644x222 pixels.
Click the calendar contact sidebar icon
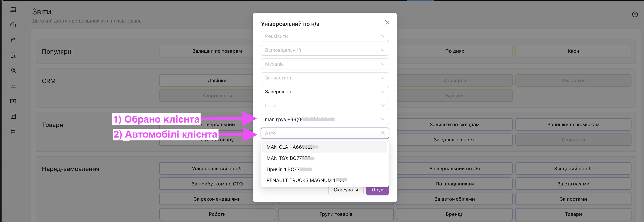(13, 101)
